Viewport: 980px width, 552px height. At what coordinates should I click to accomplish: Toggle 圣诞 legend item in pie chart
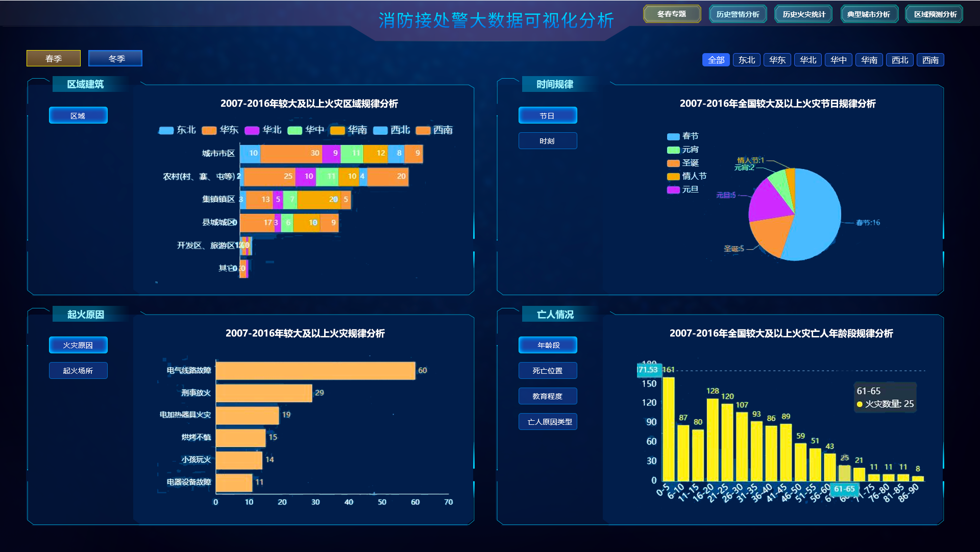pyautogui.click(x=683, y=163)
